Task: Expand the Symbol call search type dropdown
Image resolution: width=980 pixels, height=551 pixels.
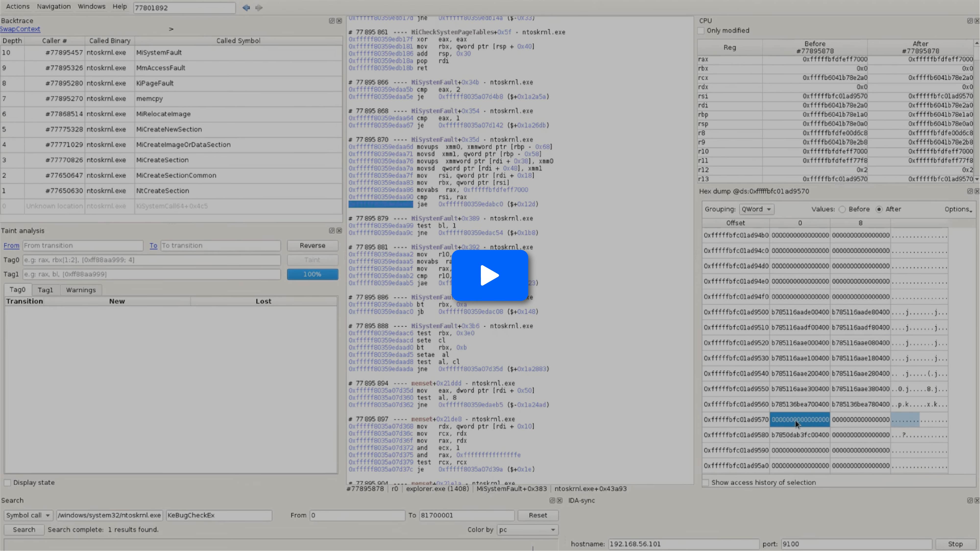Action: [x=28, y=515]
